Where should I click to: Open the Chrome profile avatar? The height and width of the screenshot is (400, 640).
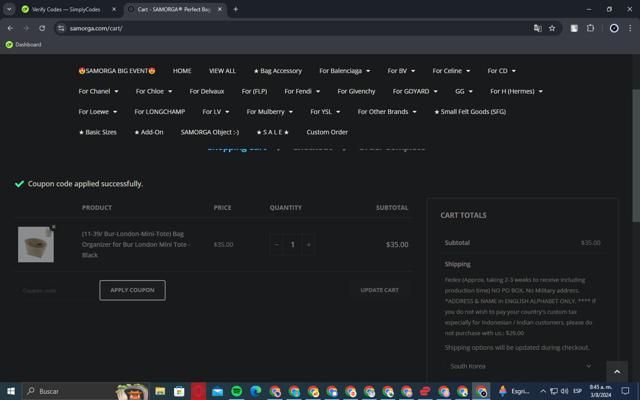pyautogui.click(x=614, y=28)
